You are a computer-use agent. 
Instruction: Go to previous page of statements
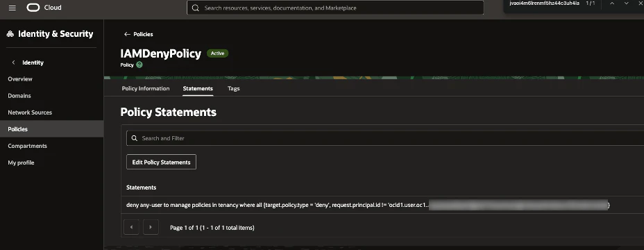tap(131, 227)
